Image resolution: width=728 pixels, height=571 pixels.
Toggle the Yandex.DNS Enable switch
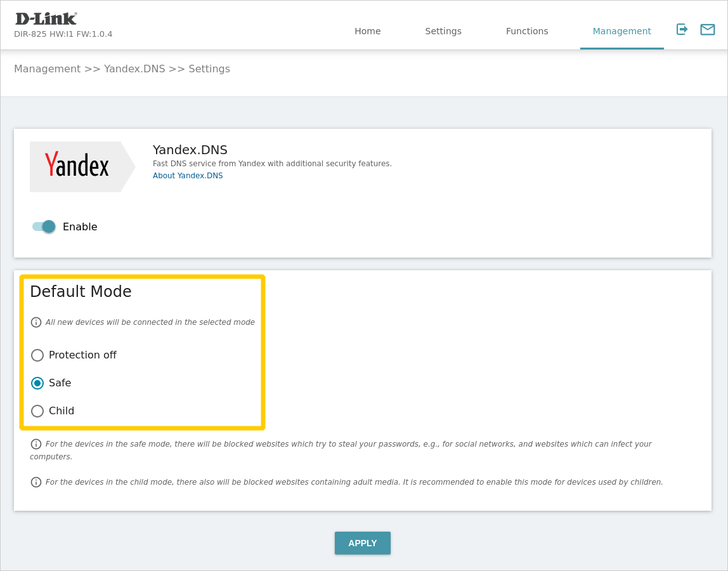(44, 226)
